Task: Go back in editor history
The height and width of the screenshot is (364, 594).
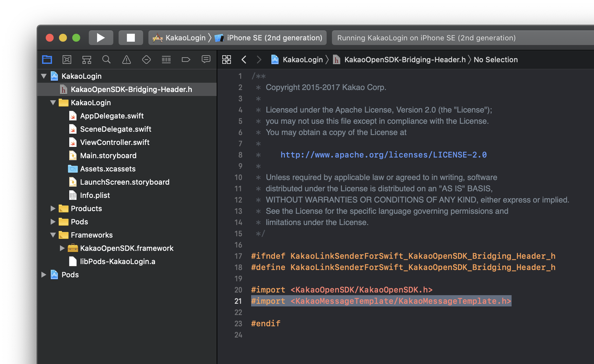Action: point(244,60)
